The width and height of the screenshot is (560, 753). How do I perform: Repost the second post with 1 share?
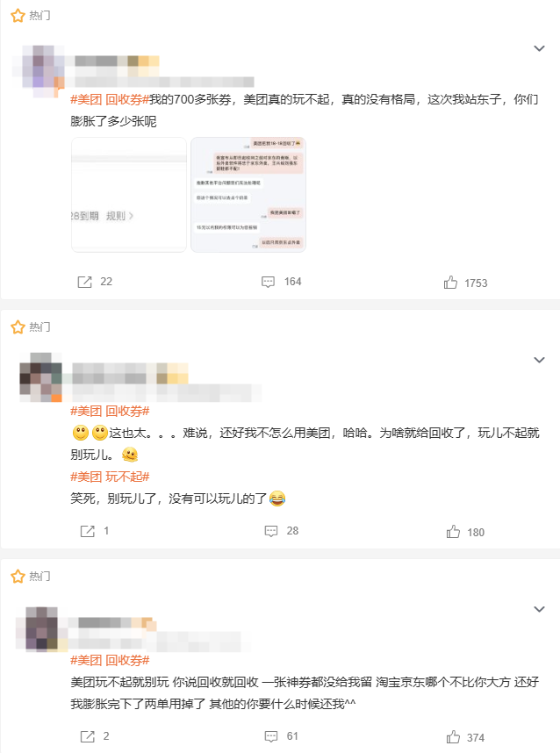pyautogui.click(x=95, y=531)
